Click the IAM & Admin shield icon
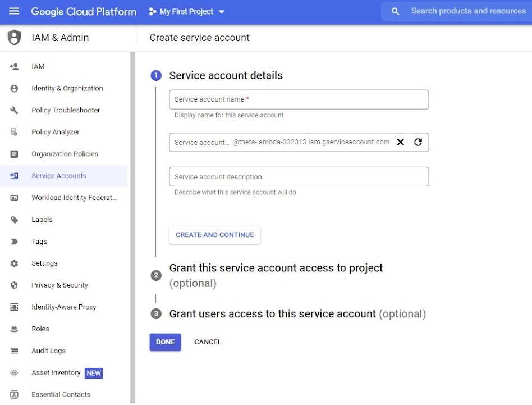Viewport: 532px width, 405px height. coord(14,37)
